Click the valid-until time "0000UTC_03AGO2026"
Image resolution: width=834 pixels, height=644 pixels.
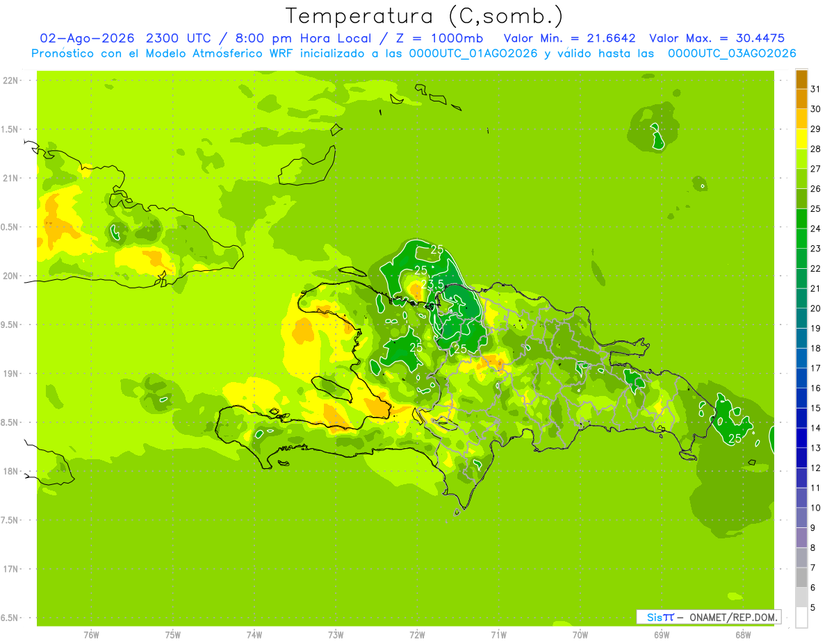731,53
